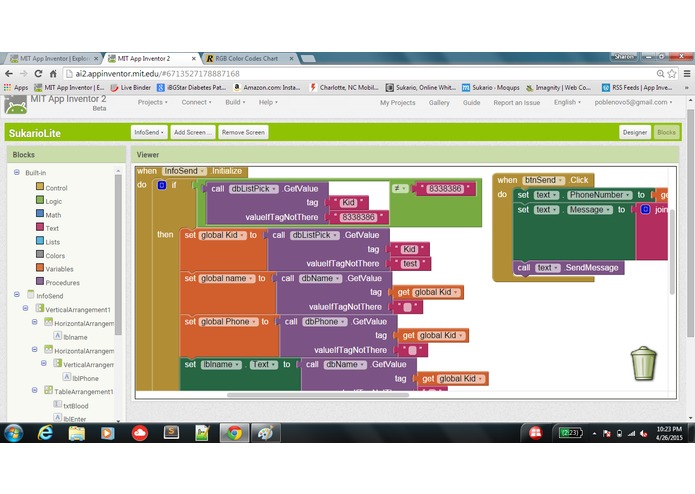Open the My Projects link
This screenshot has height=494, width=695.
(398, 102)
